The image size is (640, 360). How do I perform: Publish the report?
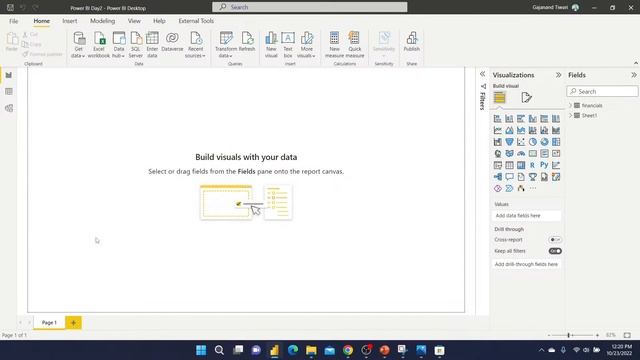[x=411, y=42]
